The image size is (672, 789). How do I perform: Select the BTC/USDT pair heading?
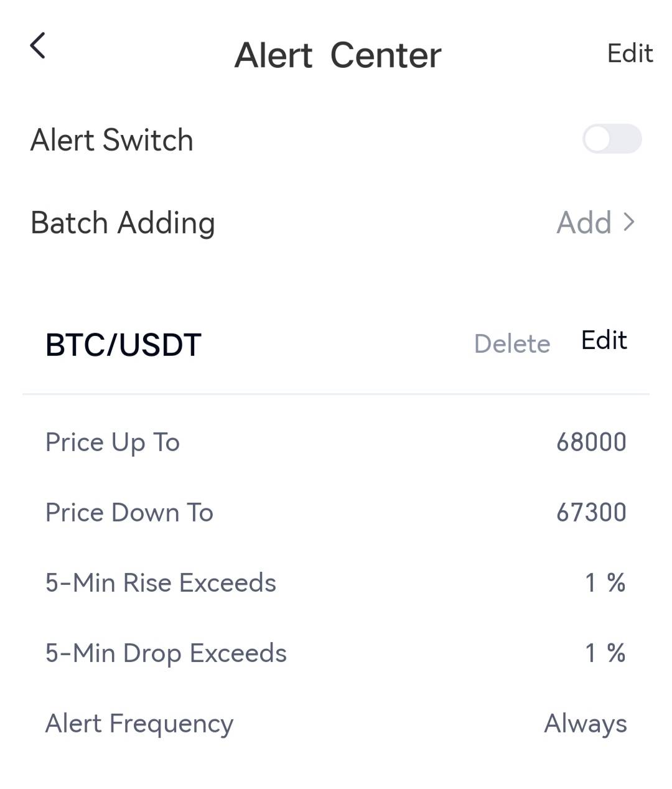[123, 345]
